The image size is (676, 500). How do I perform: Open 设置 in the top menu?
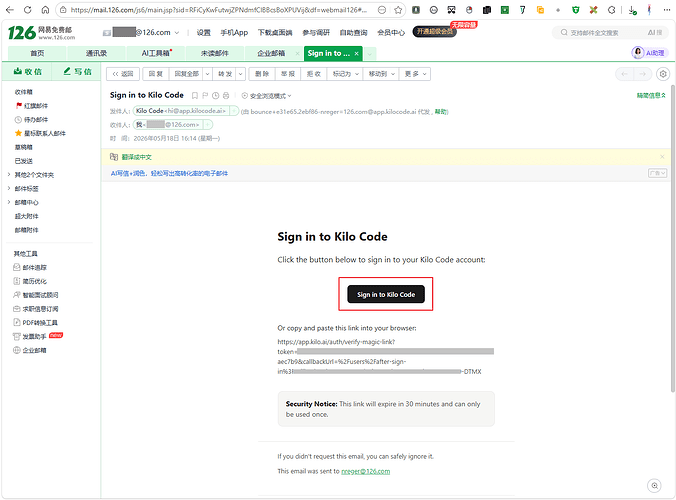tap(203, 33)
